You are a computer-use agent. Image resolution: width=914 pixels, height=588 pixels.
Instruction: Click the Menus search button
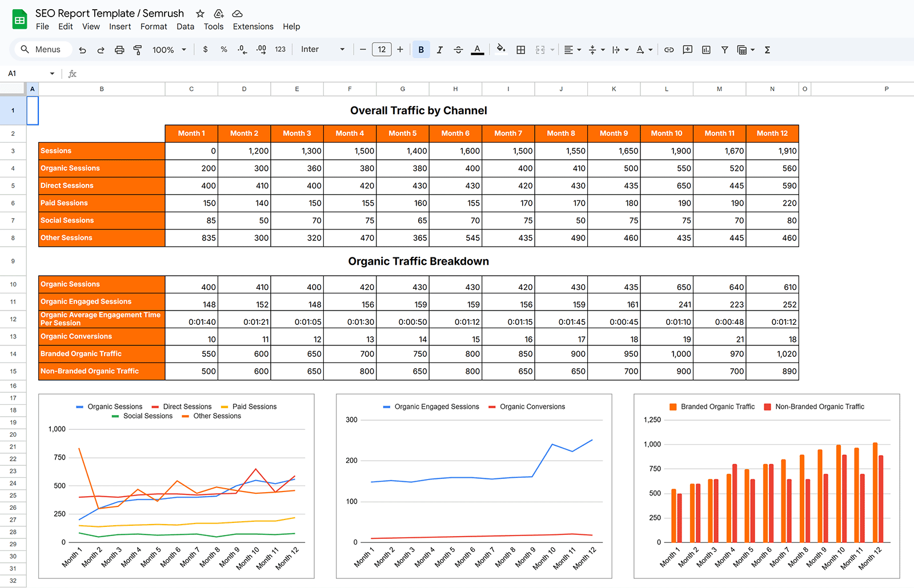tap(41, 49)
